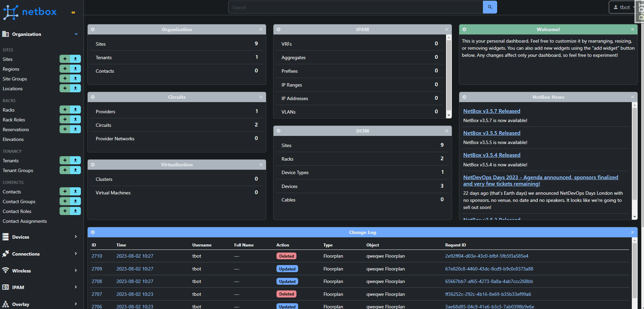Image resolution: width=644 pixels, height=309 pixels.
Task: Unpin the sidebar with the pin icon
Action: click(73, 13)
